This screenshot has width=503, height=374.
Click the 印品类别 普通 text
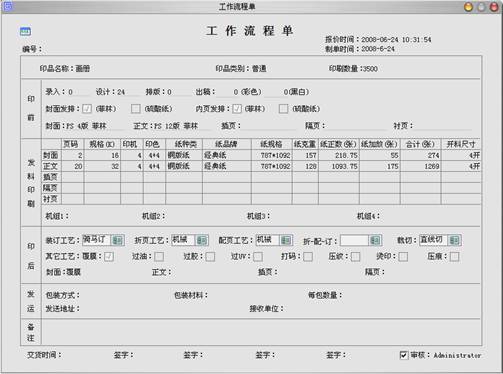click(x=241, y=69)
